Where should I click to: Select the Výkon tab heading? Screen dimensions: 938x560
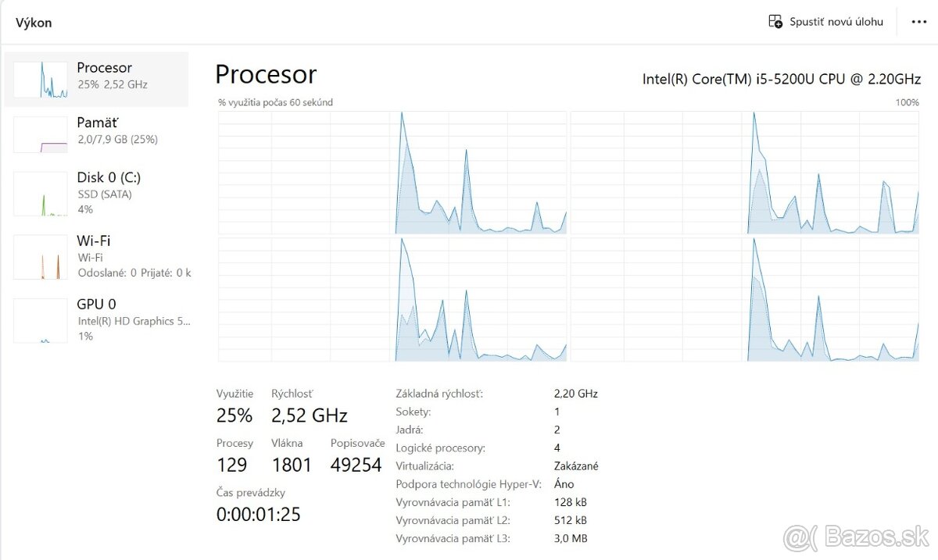coord(34,23)
